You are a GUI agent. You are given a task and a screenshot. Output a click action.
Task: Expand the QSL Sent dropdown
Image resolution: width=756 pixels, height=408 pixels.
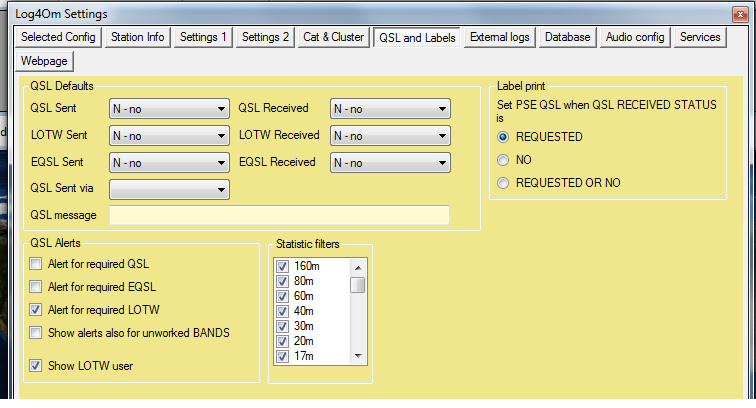pyautogui.click(x=169, y=109)
